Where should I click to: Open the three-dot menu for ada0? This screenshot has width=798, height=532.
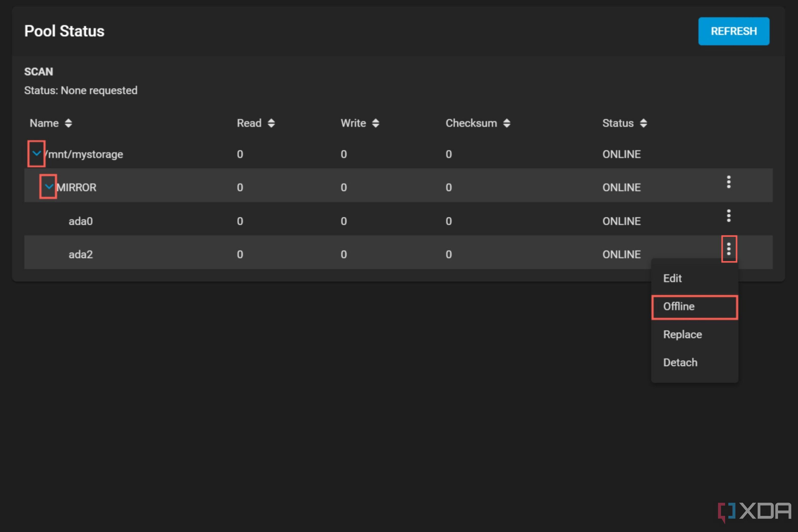[x=728, y=216]
